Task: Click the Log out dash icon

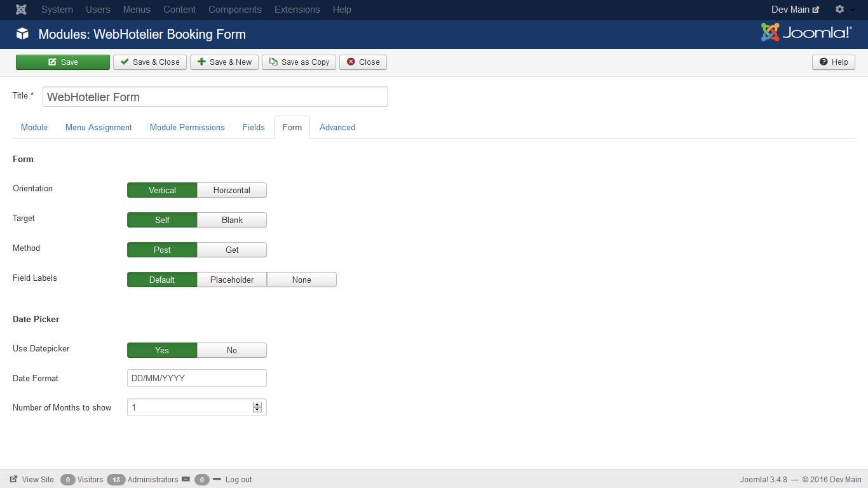Action: pyautogui.click(x=217, y=479)
